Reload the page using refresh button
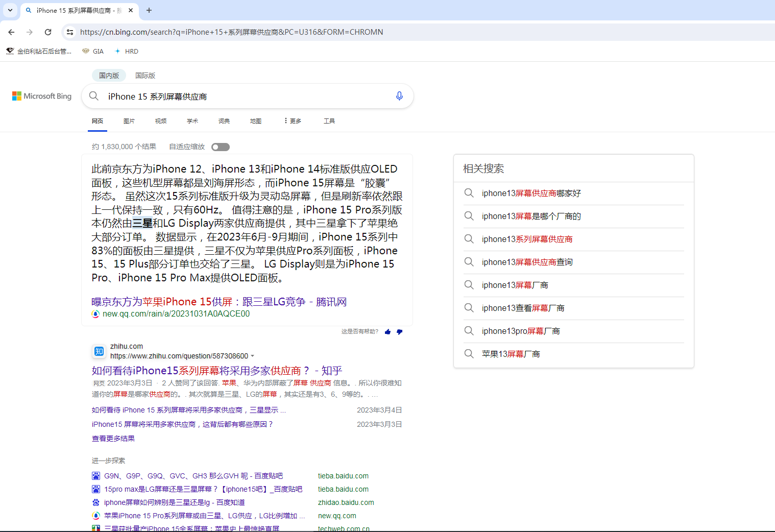Image resolution: width=775 pixels, height=532 pixels. tap(48, 32)
